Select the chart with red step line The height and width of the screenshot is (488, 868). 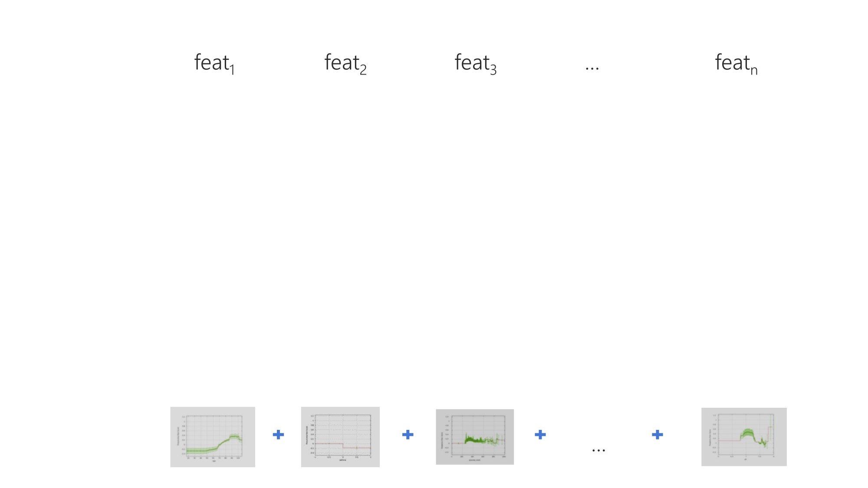tap(340, 437)
